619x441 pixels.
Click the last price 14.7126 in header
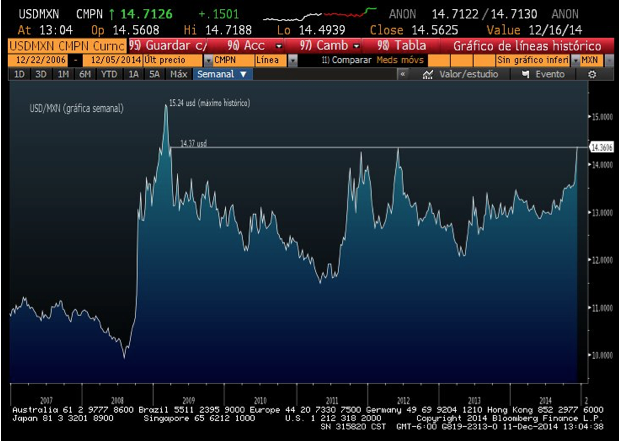coord(146,14)
